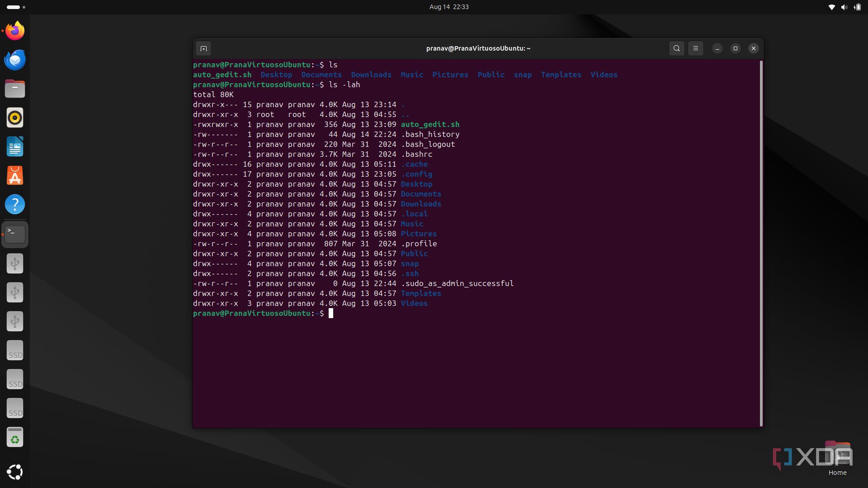Open new tab in terminal
This screenshot has height=488, width=868.
pos(203,48)
